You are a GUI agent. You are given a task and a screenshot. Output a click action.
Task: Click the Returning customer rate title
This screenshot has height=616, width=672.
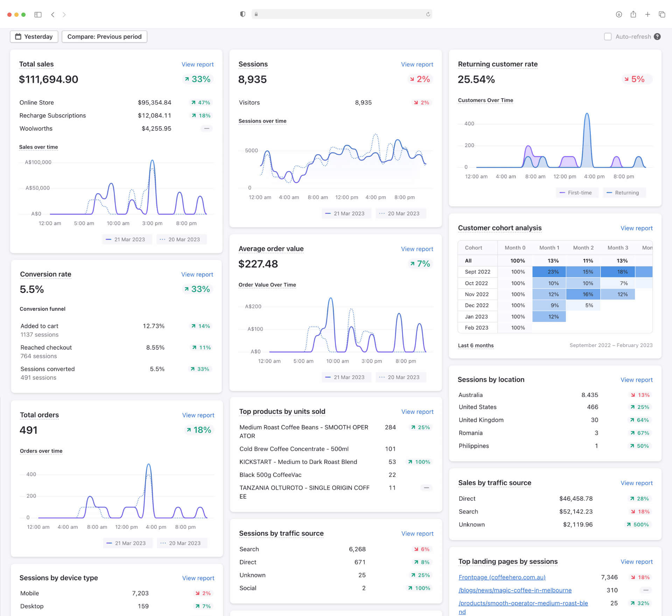497,64
